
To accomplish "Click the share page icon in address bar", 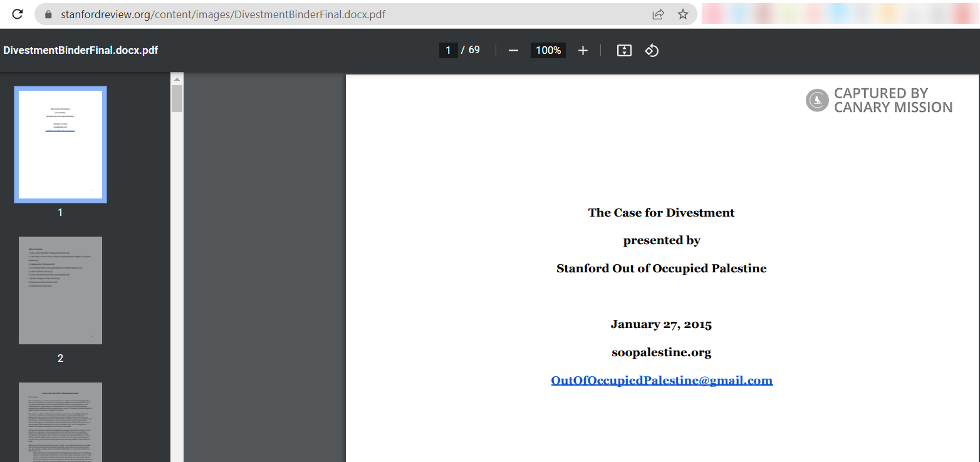I will tap(658, 14).
